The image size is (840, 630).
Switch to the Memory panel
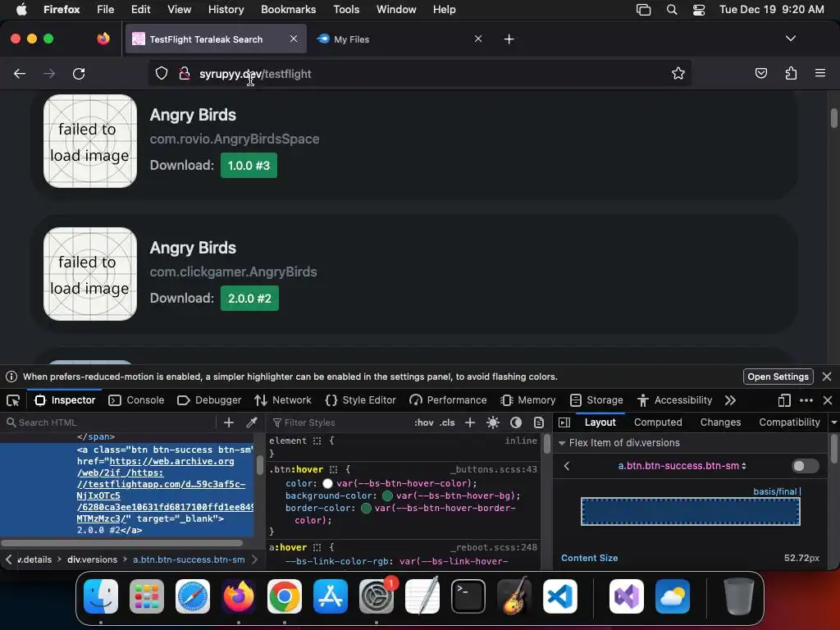tap(528, 400)
